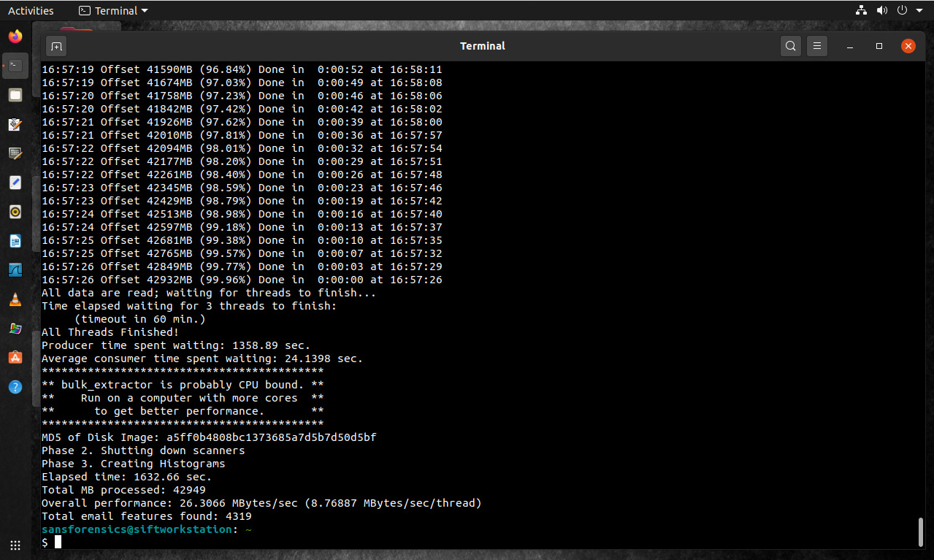Launch VLC media player from the dock

15,299
